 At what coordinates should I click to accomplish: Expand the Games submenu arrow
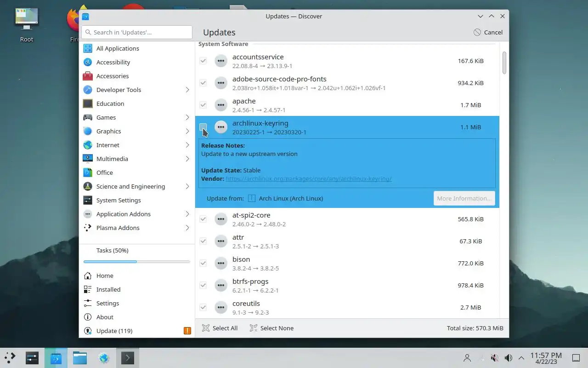[187, 117]
